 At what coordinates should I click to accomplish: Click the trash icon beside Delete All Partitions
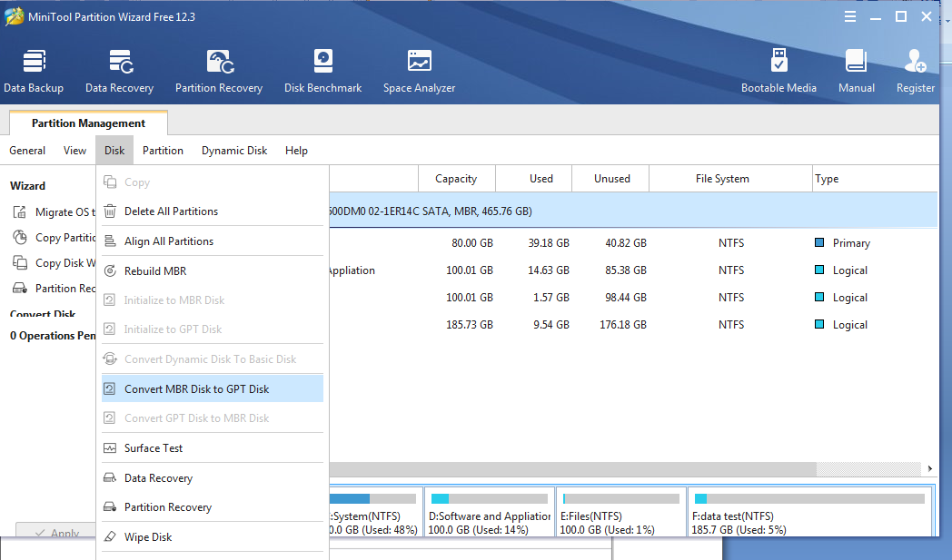coord(110,211)
